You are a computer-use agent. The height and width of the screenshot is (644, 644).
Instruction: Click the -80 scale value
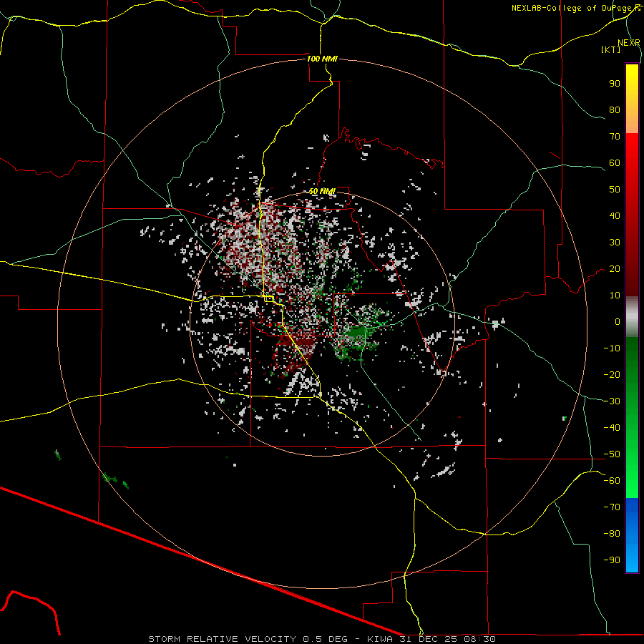coord(612,534)
